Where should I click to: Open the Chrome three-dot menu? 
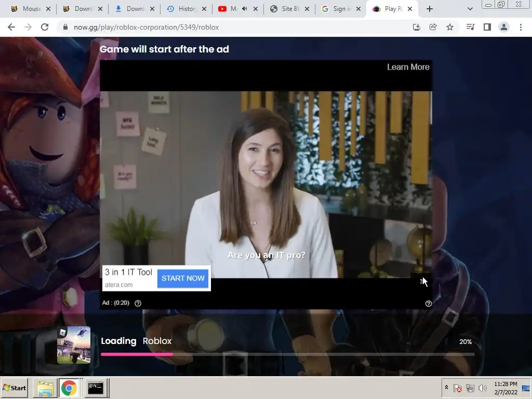point(521,27)
